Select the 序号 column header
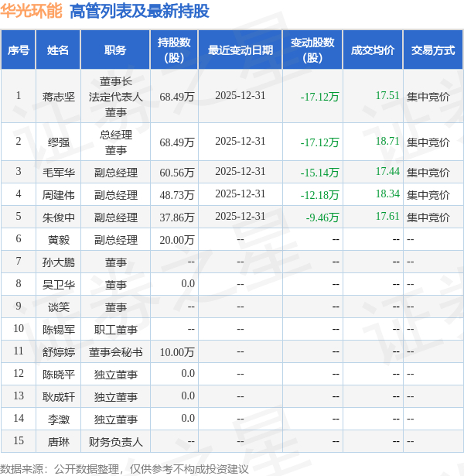 pyautogui.click(x=19, y=50)
